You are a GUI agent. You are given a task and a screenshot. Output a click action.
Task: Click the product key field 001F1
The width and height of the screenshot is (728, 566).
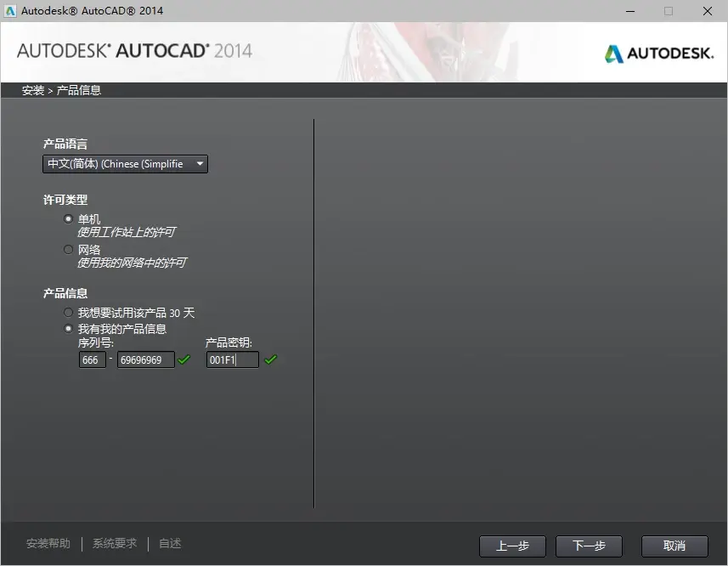pos(233,359)
